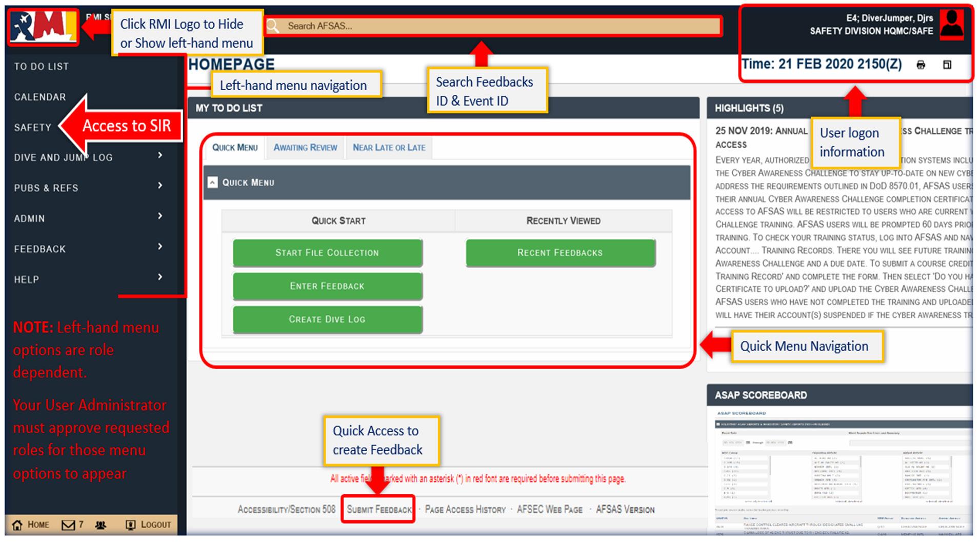980x544 pixels.
Task: Click the user name E4; DiverJumper, Djrs
Action: pyautogui.click(x=889, y=18)
